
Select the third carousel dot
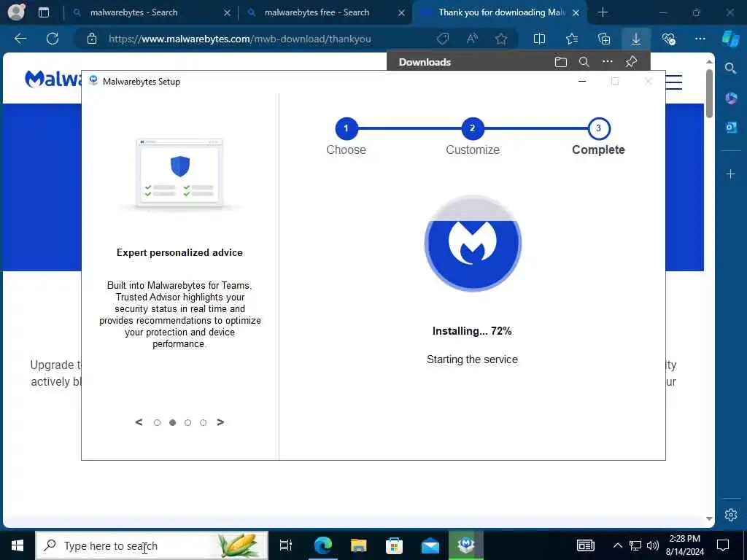187,422
